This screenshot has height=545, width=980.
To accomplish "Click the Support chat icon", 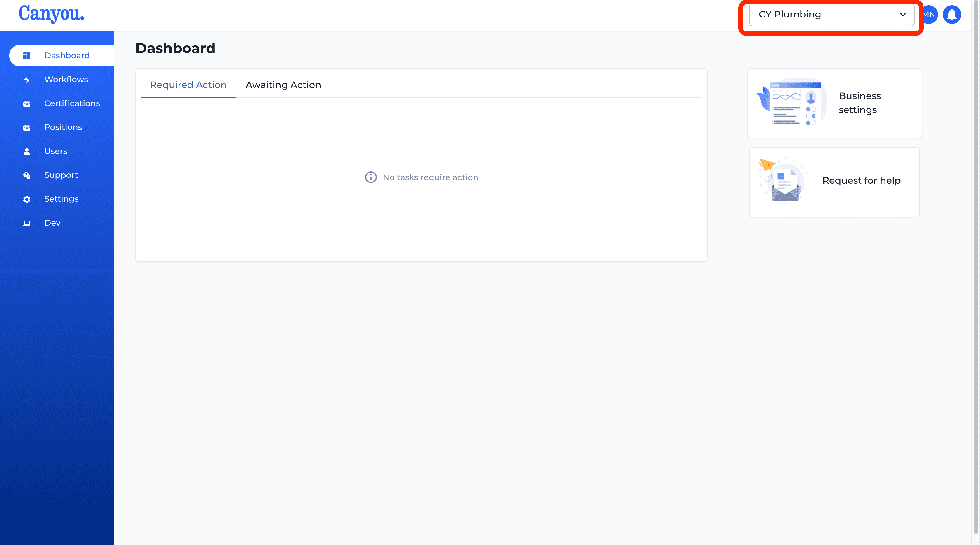I will click(27, 175).
